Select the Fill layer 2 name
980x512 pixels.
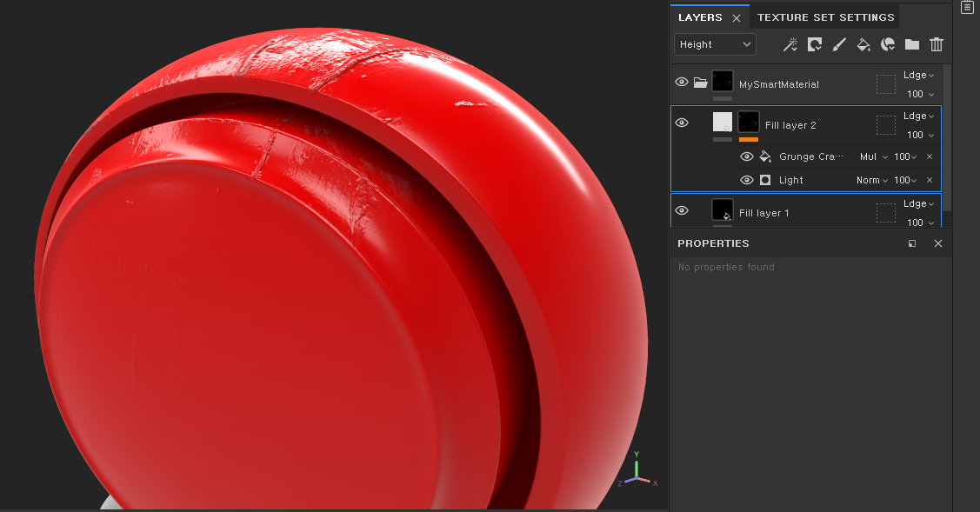click(790, 125)
